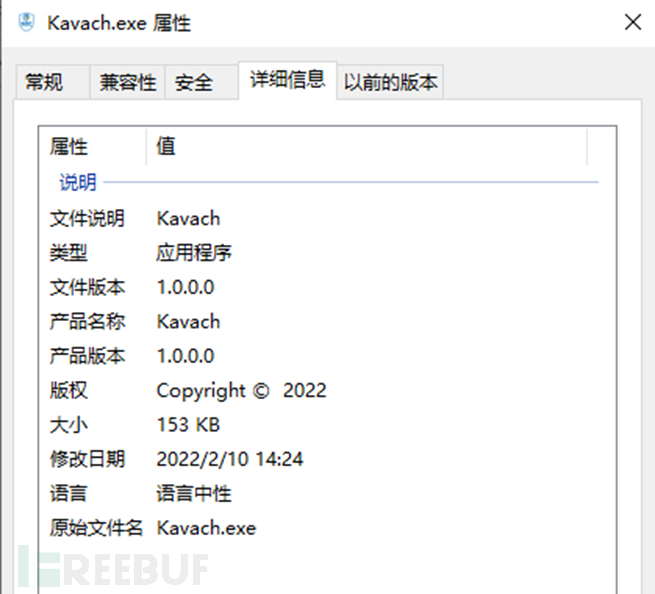Select the 版权 row label
This screenshot has height=594, width=655.
pyautogui.click(x=69, y=391)
